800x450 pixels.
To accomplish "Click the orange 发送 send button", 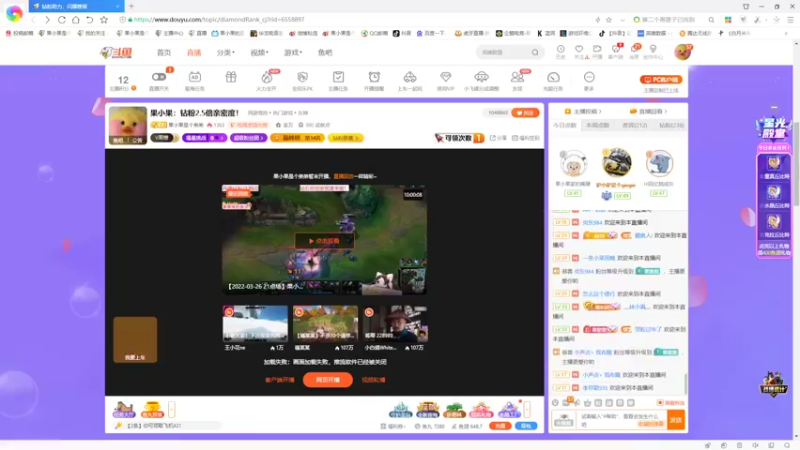I will (x=676, y=420).
